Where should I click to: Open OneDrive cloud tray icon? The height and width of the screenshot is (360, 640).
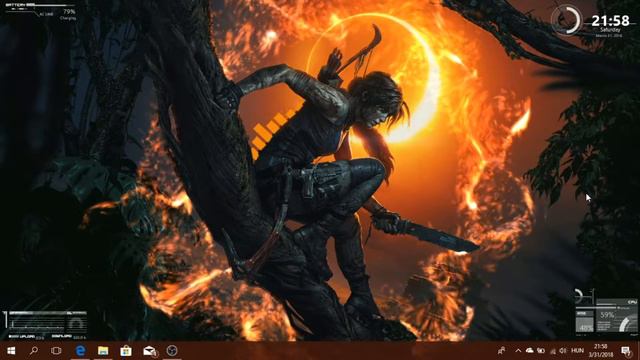tap(530, 351)
